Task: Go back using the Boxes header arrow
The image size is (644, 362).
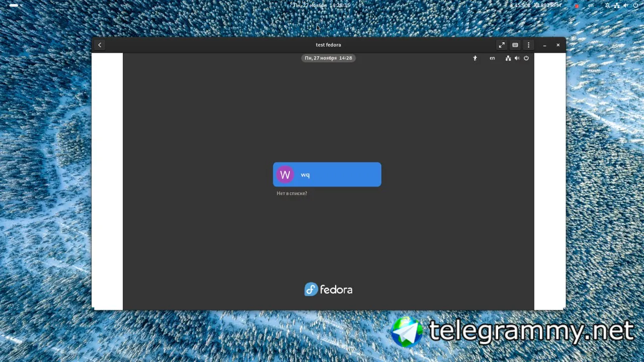Action: [x=100, y=45]
